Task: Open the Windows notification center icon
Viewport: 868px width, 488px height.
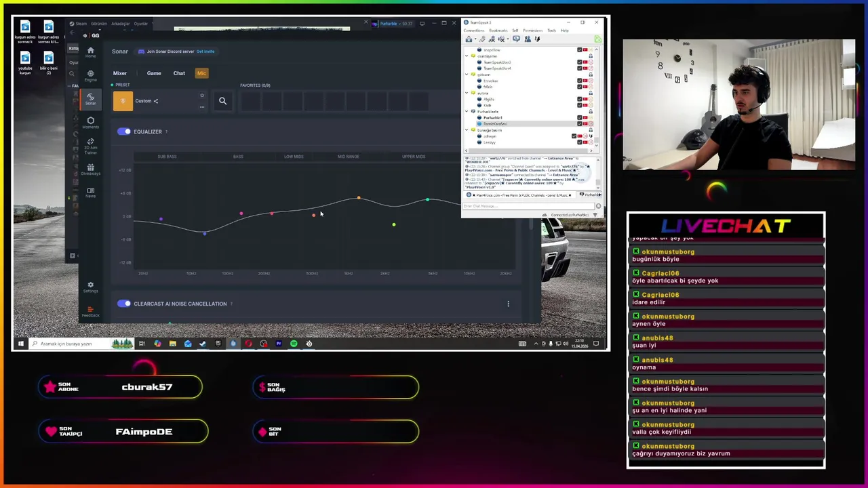Action: pyautogui.click(x=596, y=344)
